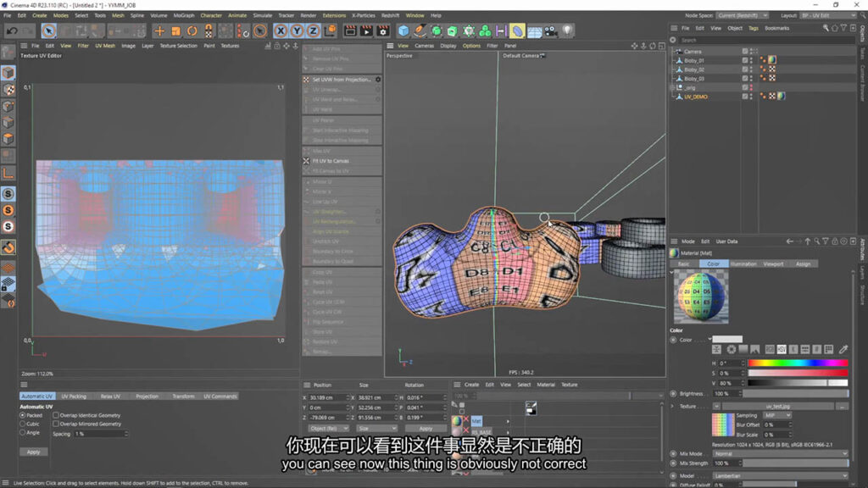
Task: Click the Undo arrow in the top toolbar
Action: coord(12,31)
